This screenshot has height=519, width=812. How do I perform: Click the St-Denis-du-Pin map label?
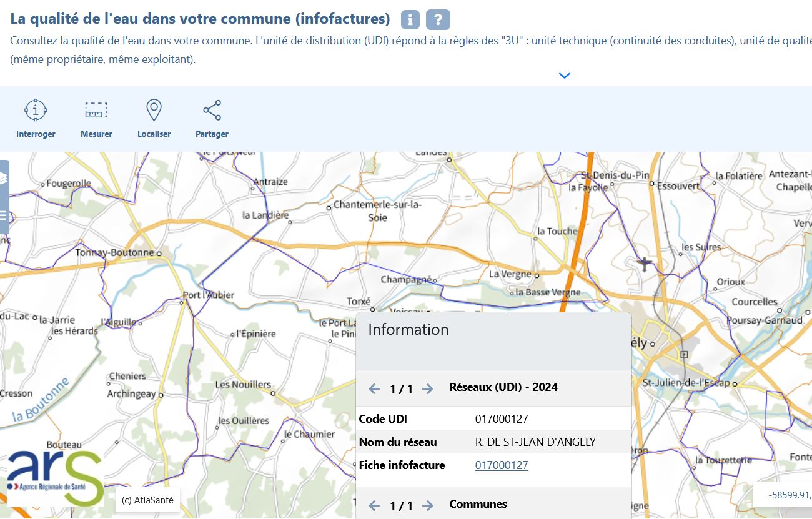point(615,175)
